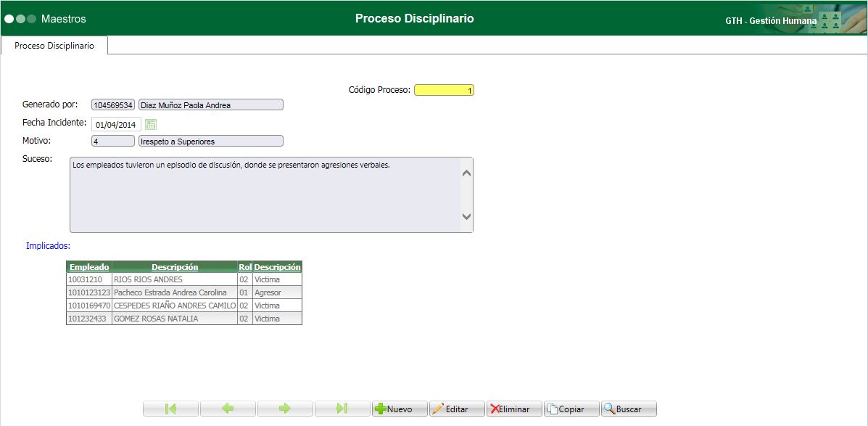Click the role code 01 cell
The image size is (868, 426).
[245, 292]
